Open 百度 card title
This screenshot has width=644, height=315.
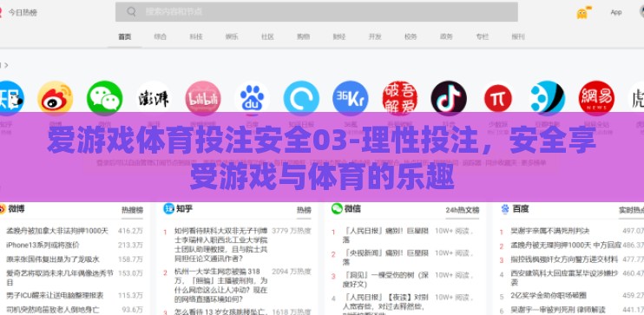[521, 208]
